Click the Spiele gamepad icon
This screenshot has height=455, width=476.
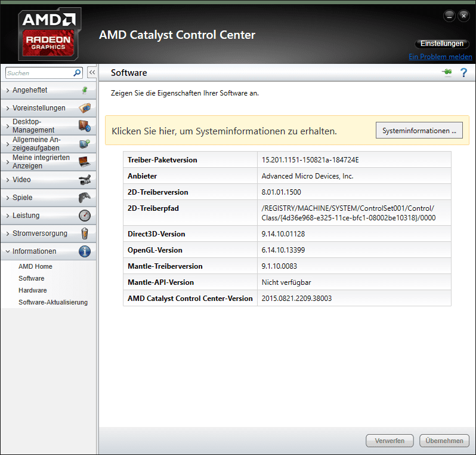click(85, 198)
